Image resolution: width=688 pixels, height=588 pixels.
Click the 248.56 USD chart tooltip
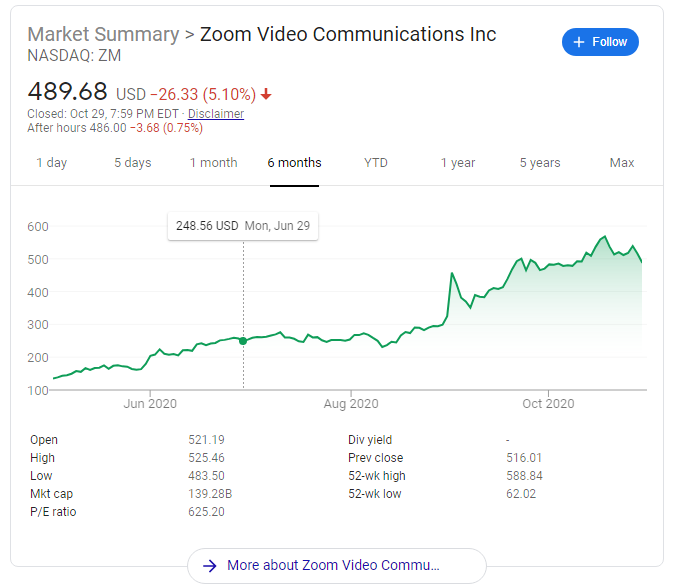point(243,226)
